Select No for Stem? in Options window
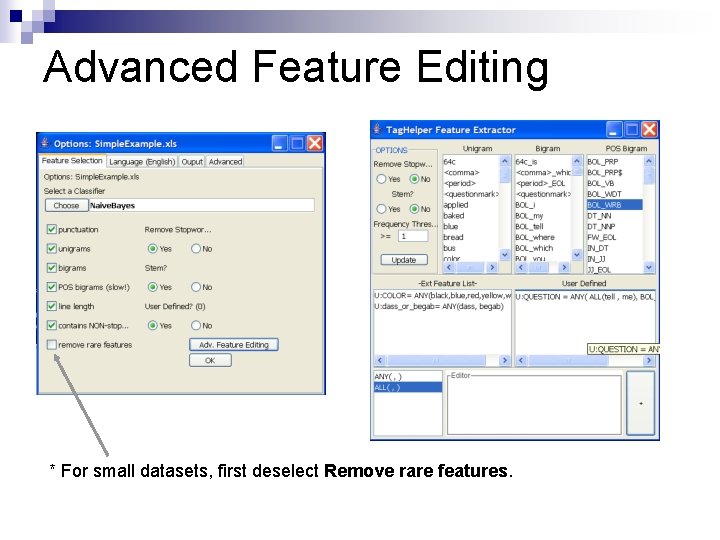720x540 pixels. coord(196,287)
